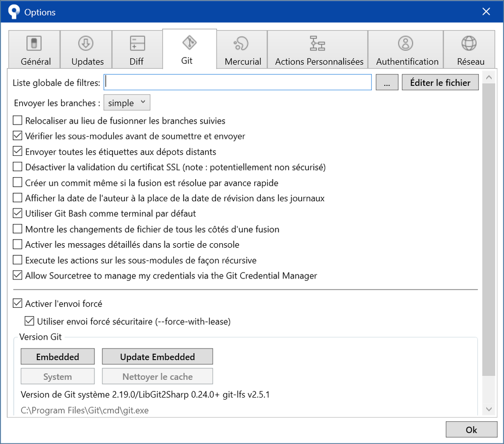Click Nettoyer le cache button

click(x=157, y=376)
